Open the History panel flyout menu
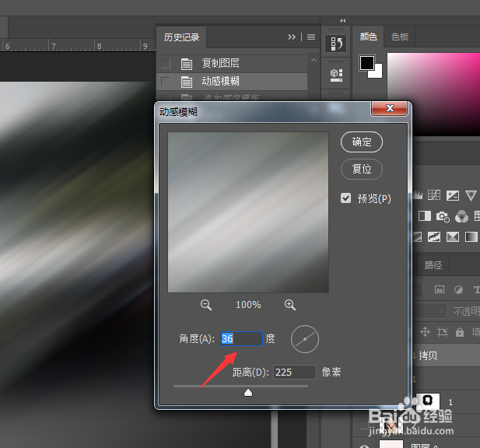480x448 pixels. click(311, 37)
